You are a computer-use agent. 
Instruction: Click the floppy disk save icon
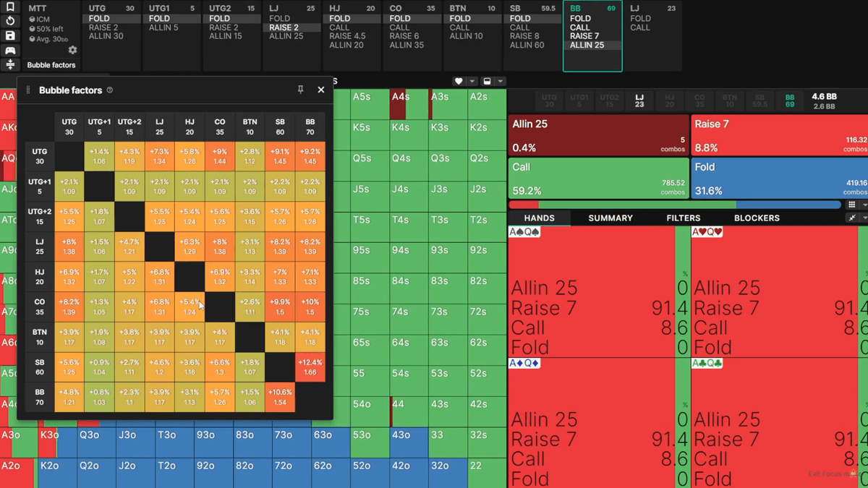(10, 35)
